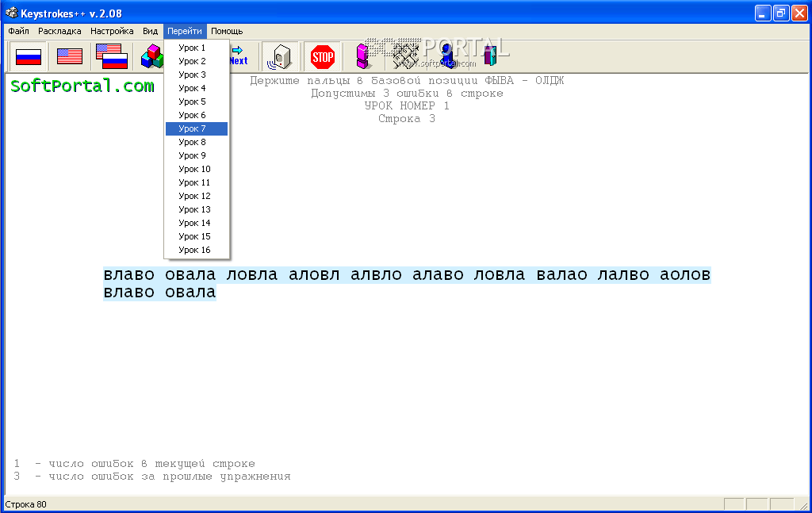Go to Урок 13
Image resolution: width=812 pixels, height=513 pixels.
(197, 209)
